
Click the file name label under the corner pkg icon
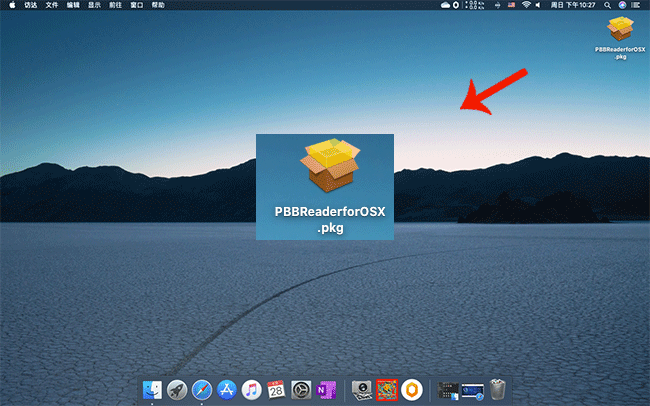[620, 53]
